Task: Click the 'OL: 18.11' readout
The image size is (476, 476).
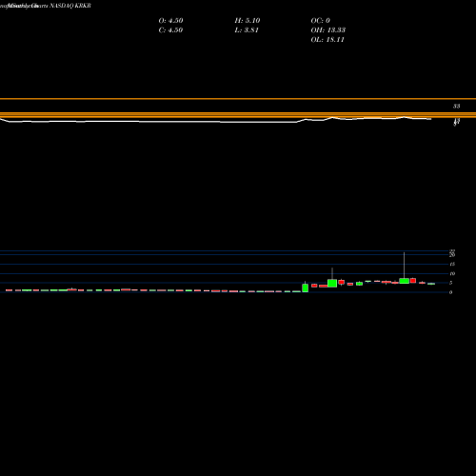Action: 327,40
